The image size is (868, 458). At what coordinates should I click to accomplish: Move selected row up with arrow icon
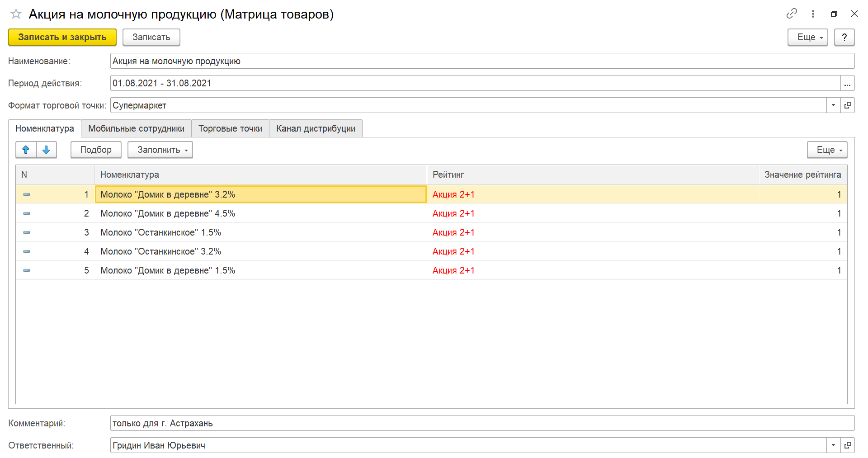click(26, 150)
